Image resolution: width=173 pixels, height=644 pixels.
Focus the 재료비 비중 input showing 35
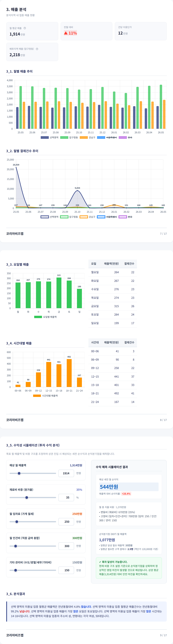pyautogui.click(x=66, y=498)
